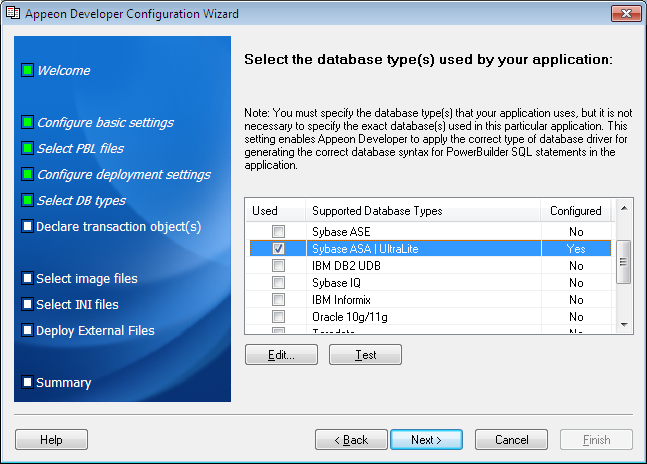Select the Summary step label

64,382
